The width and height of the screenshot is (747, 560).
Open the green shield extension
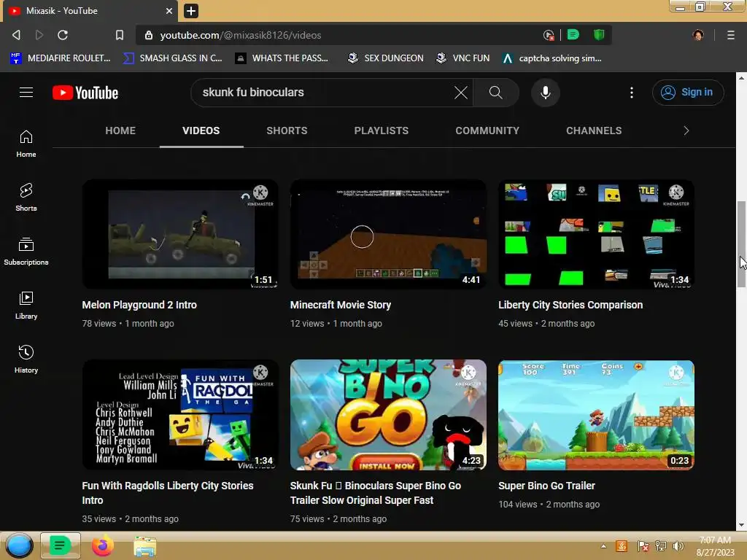599,35
